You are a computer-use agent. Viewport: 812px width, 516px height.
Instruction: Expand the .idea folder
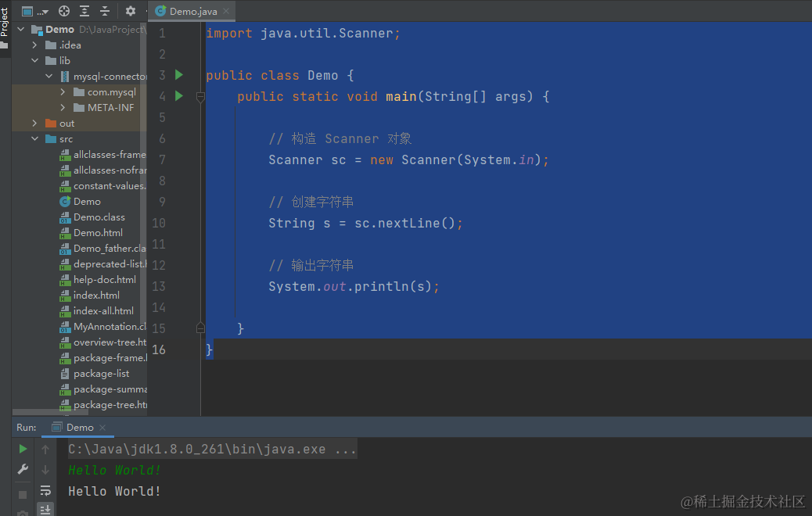pyautogui.click(x=34, y=45)
